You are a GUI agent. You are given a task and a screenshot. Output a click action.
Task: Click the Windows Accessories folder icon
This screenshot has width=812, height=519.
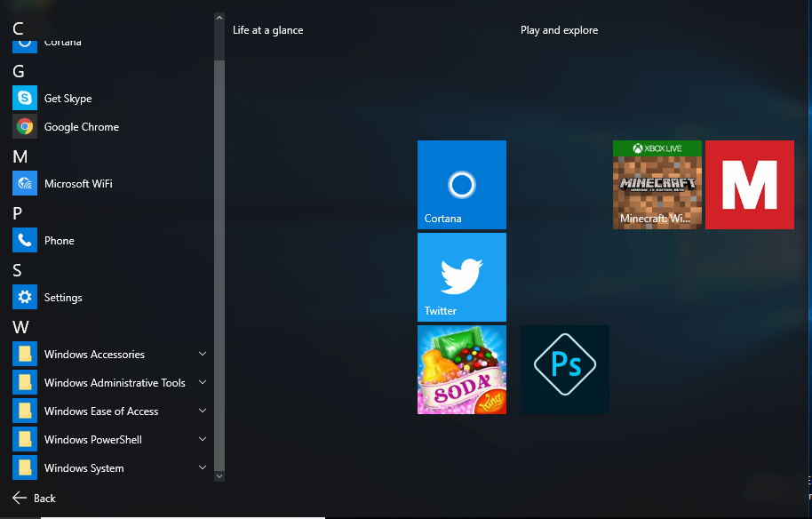(x=25, y=354)
